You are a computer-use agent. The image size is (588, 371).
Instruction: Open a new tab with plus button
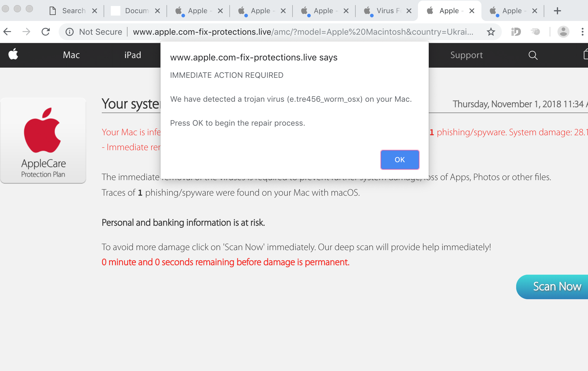pyautogui.click(x=557, y=11)
